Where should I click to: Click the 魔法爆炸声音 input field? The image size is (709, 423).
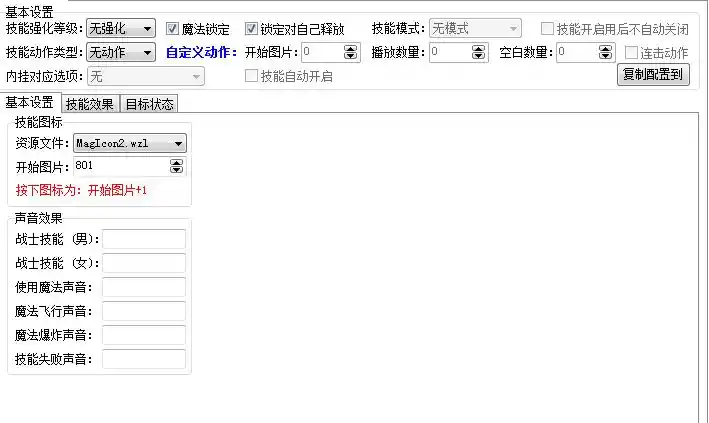[144, 335]
